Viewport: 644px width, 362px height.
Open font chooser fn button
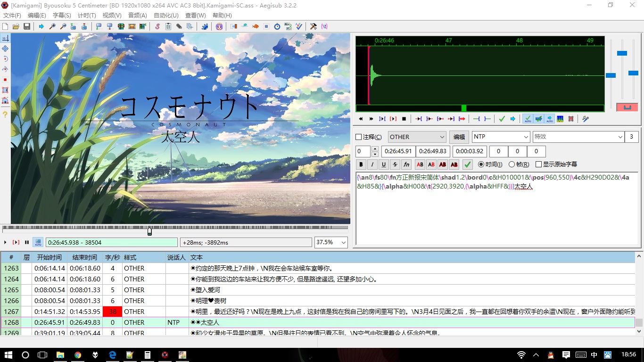pos(406,165)
